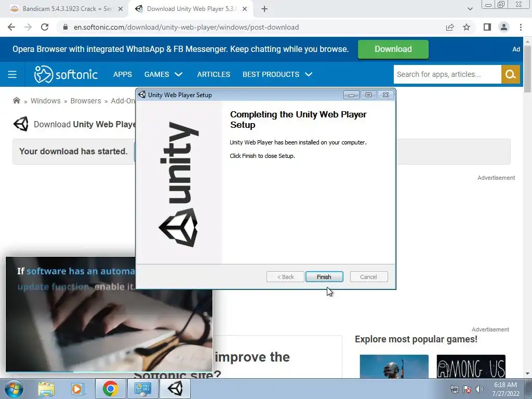Click the address bar URL
This screenshot has height=399, width=532.
pos(187,27)
